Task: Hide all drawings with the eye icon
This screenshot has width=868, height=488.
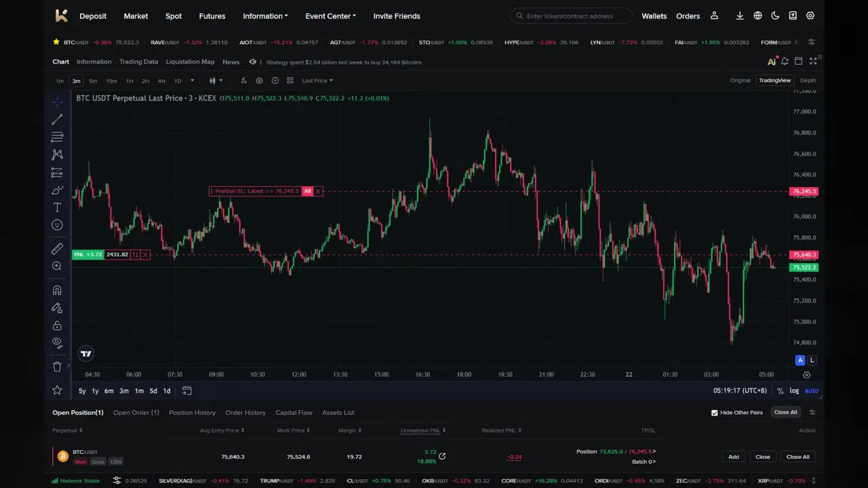Action: (57, 343)
